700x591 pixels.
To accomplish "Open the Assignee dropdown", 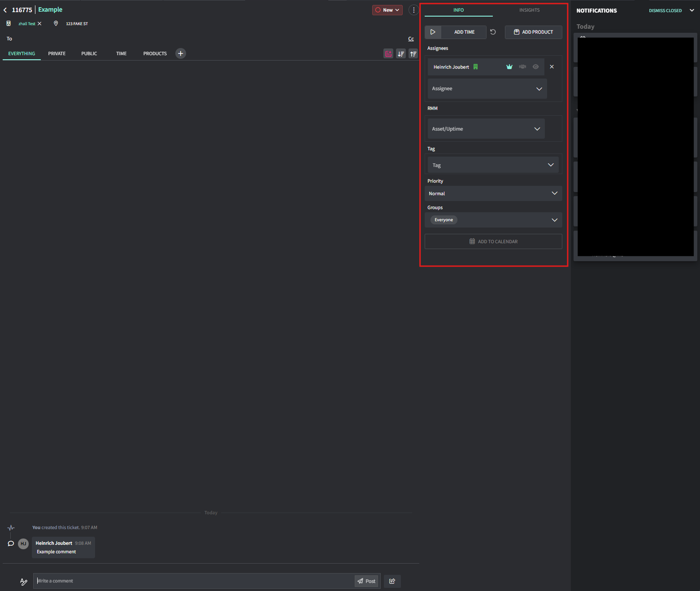I will pyautogui.click(x=487, y=89).
